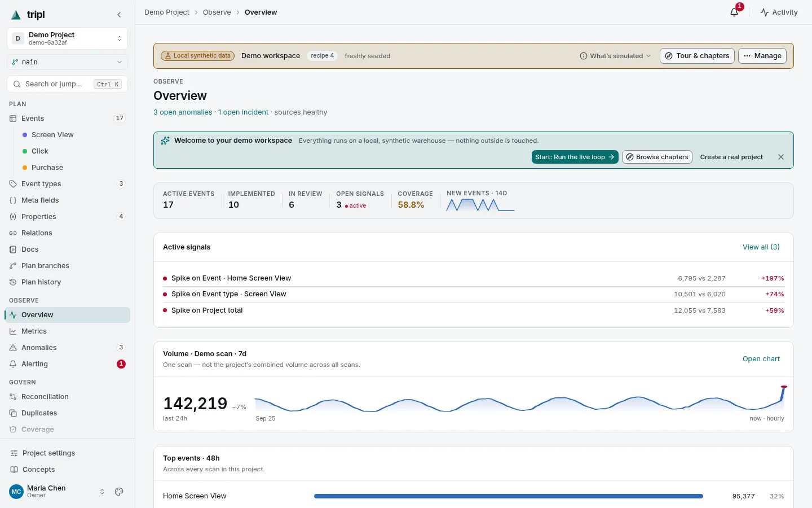Click the Observe breadcrumb
812x508 pixels.
(x=217, y=12)
